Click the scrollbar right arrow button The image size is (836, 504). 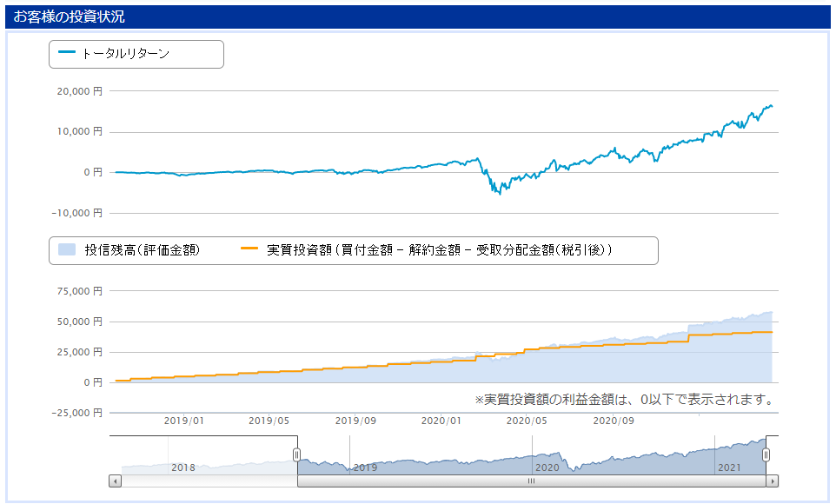pyautogui.click(x=772, y=481)
